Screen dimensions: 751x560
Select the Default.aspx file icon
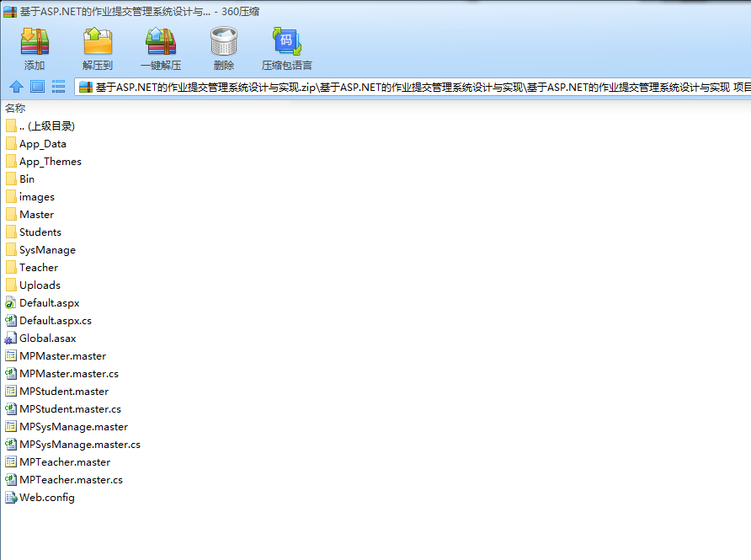point(11,303)
